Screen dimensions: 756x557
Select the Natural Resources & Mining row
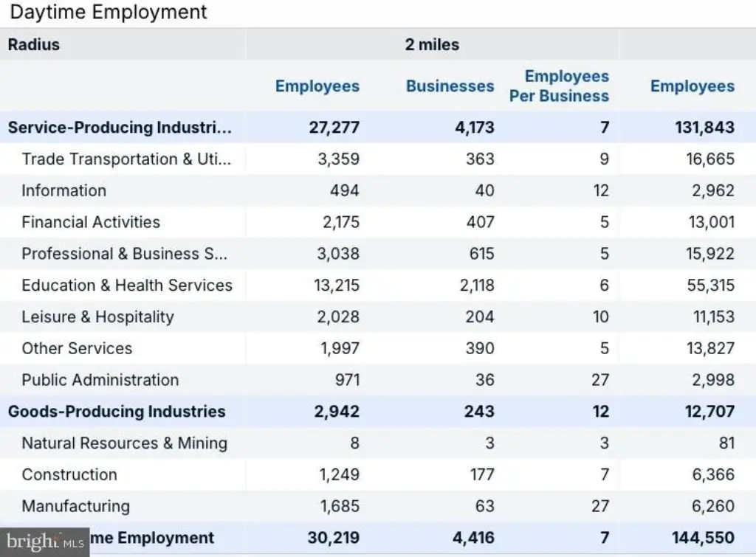coord(378,443)
